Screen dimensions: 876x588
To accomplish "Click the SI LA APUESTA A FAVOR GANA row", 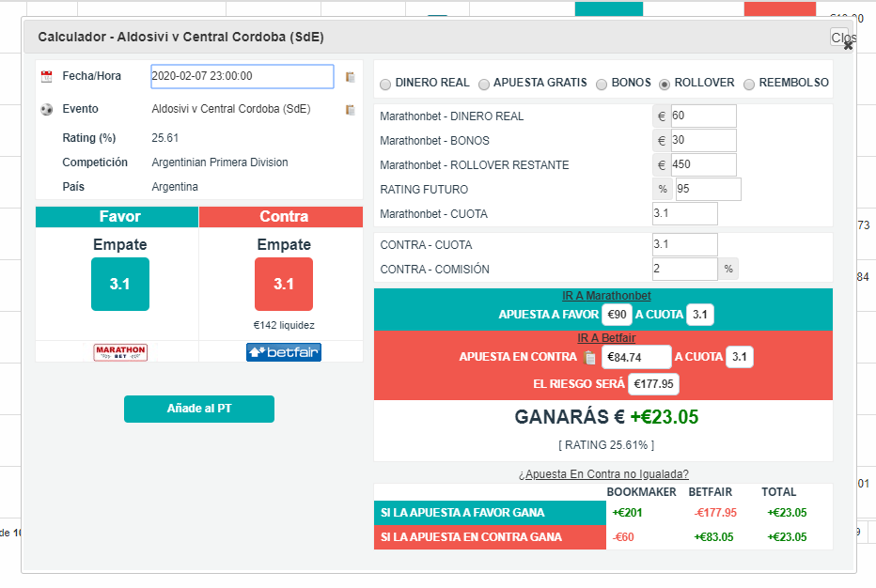I will coord(490,513).
